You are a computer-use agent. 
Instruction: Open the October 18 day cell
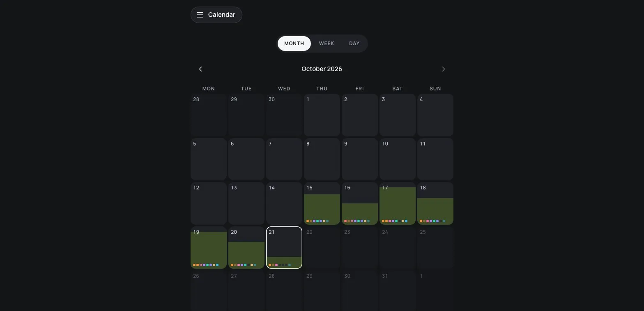coord(435,203)
